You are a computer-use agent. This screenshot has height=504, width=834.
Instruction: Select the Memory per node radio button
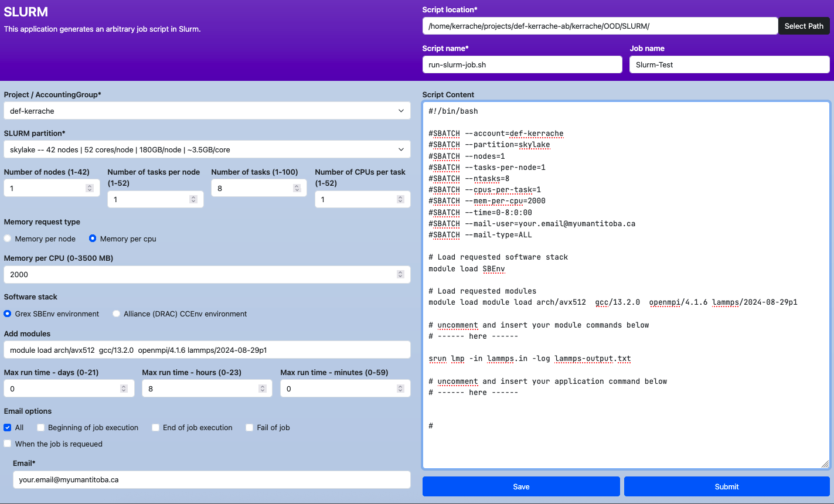pos(8,239)
